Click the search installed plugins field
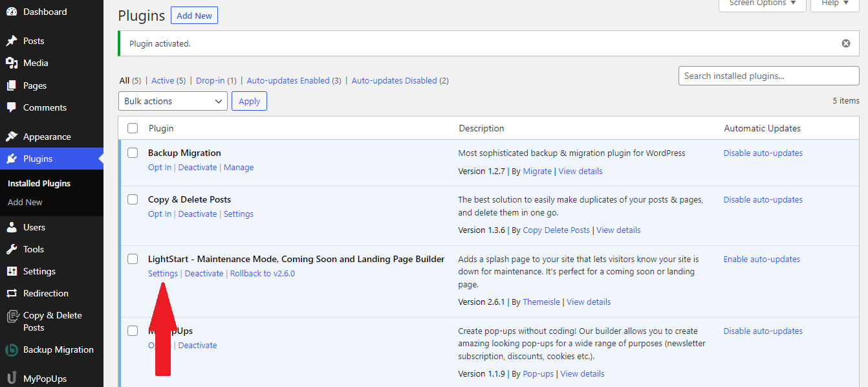Image resolution: width=868 pixels, height=387 pixels. [768, 76]
